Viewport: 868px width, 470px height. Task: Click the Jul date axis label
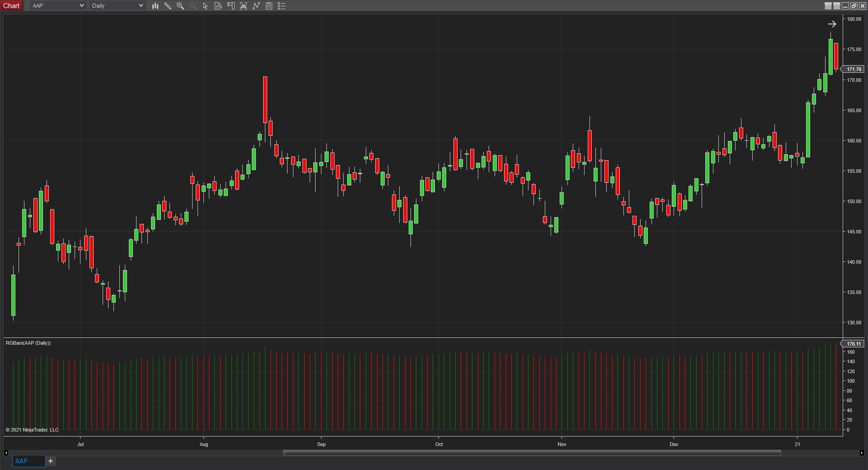point(80,444)
